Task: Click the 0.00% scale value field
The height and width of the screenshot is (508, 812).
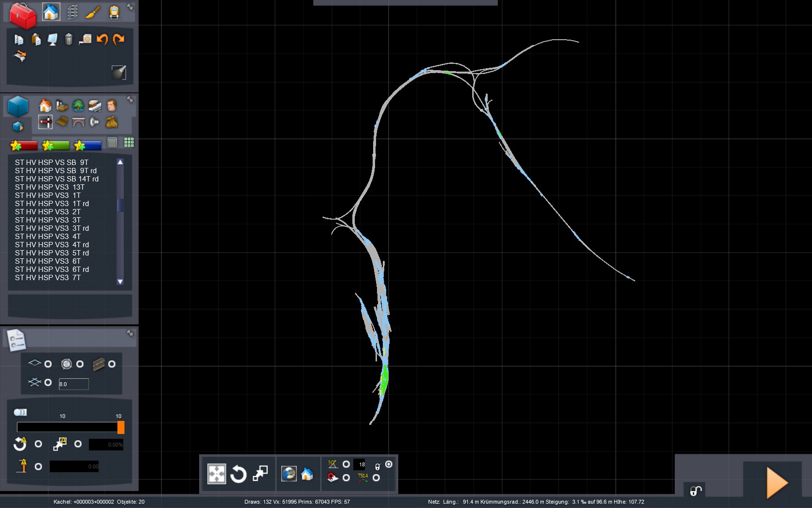Action: (106, 445)
